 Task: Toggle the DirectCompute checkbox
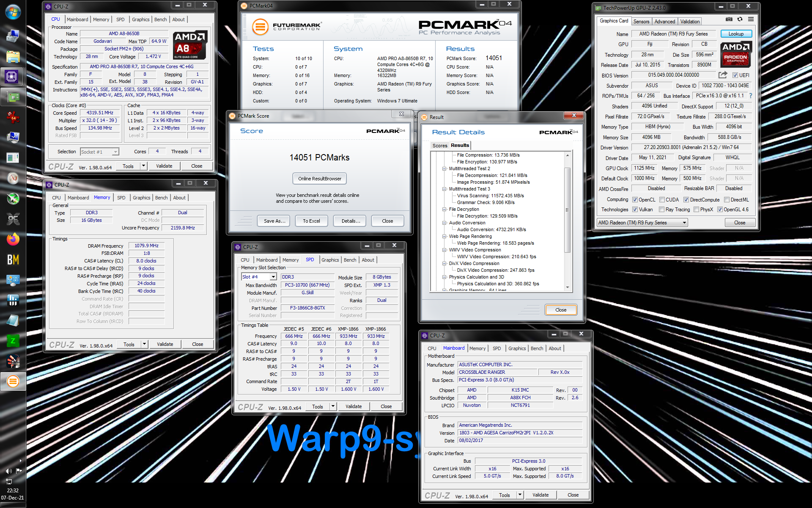[x=686, y=200]
